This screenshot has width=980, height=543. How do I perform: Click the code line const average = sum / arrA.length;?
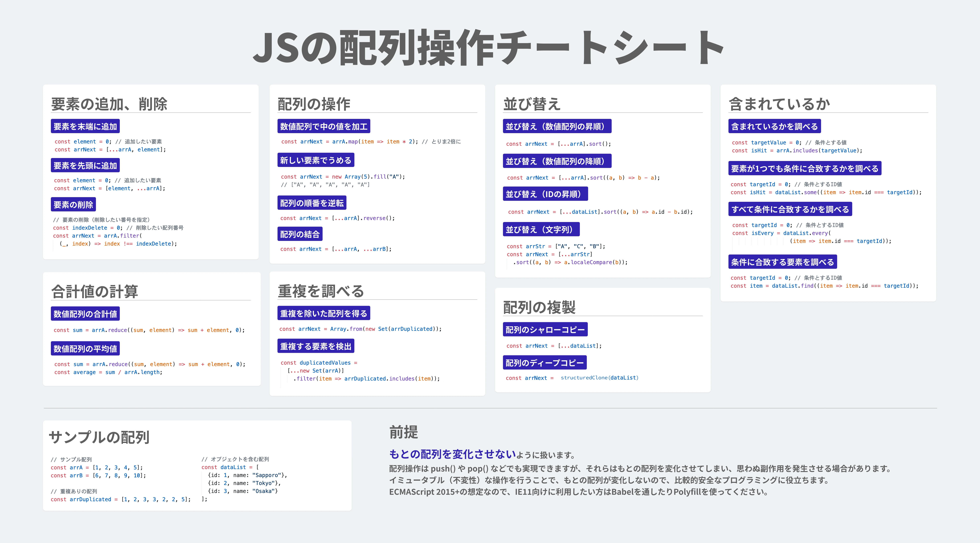point(108,372)
